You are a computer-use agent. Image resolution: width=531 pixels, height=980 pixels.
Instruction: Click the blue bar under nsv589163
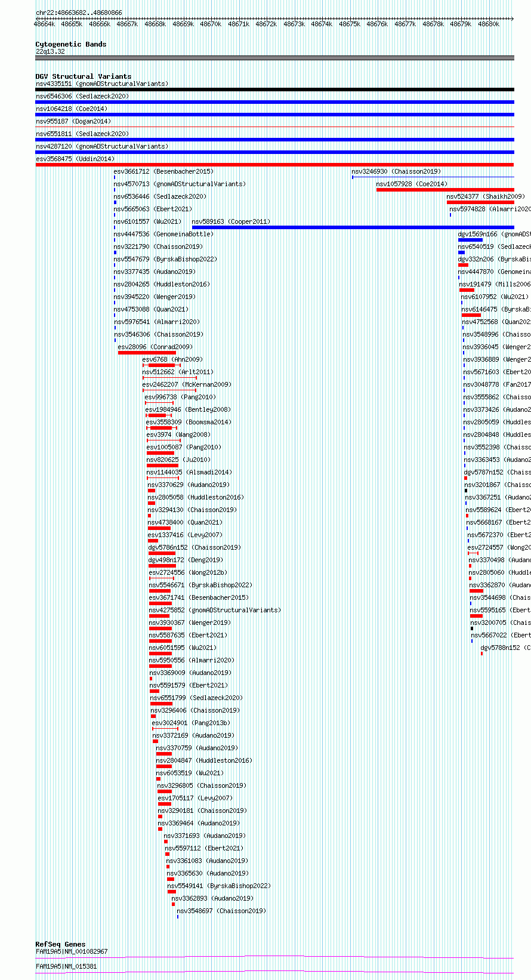(353, 227)
